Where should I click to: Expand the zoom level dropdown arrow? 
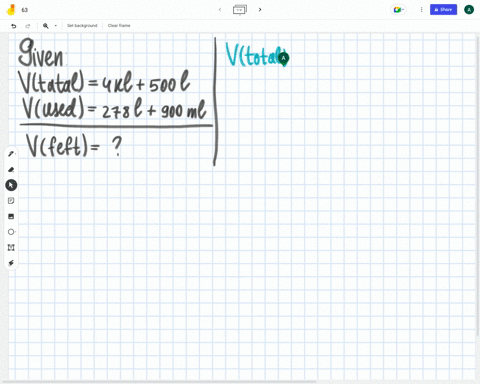coord(56,26)
